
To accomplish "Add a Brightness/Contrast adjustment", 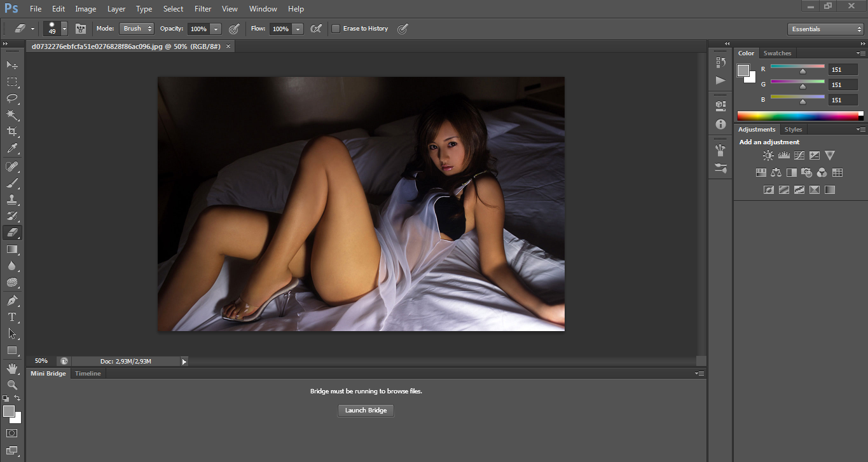I will tap(768, 154).
